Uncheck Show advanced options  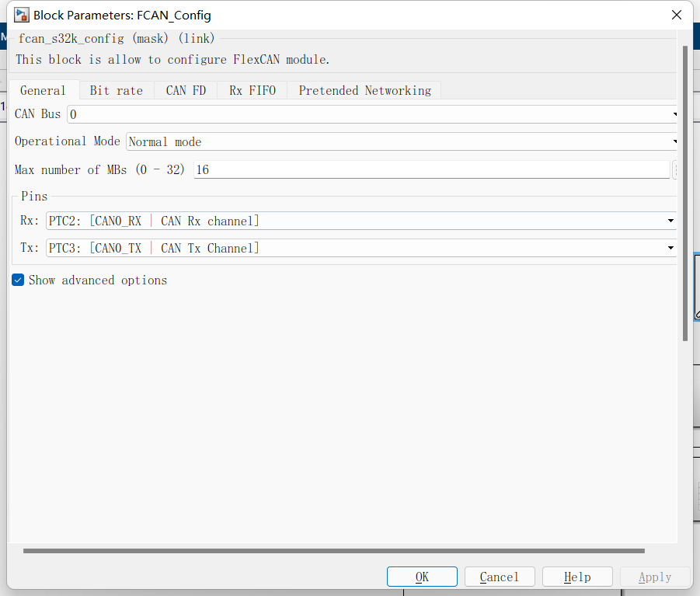point(17,280)
